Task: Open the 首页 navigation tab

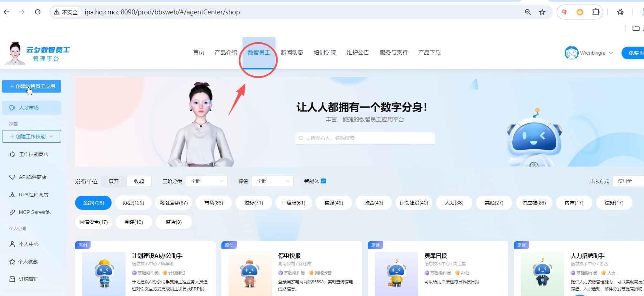Action: pos(199,52)
